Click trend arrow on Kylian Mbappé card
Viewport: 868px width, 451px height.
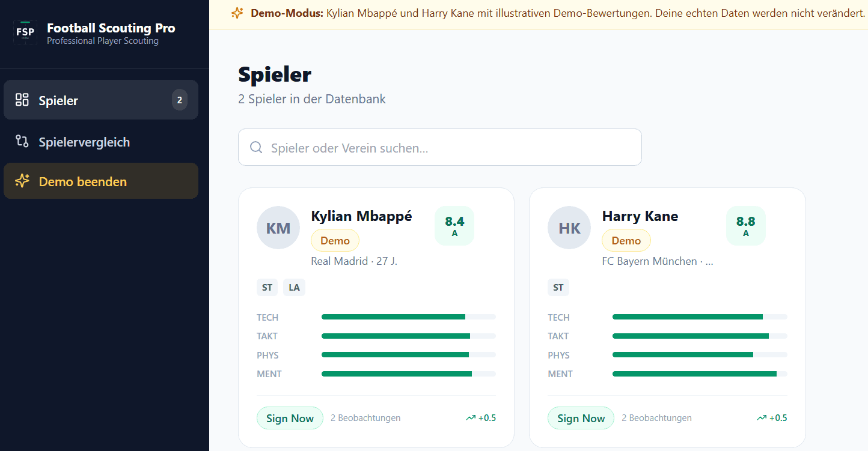click(471, 418)
